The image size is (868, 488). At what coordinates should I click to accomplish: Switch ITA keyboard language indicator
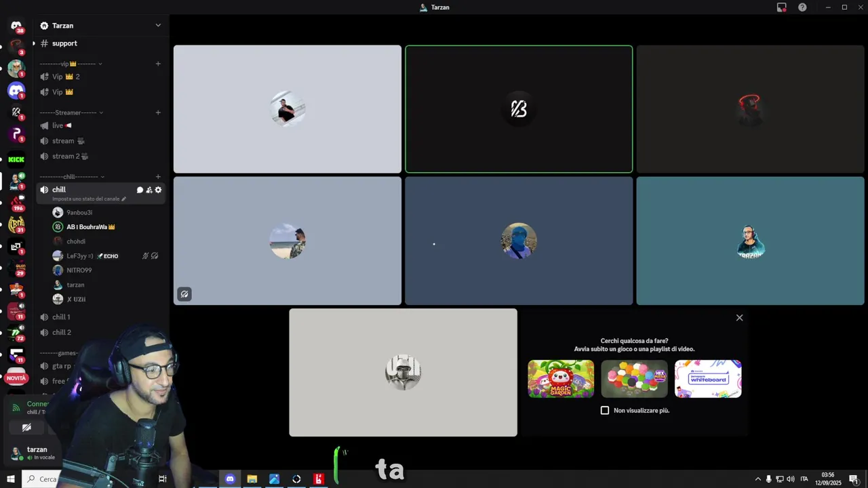point(804,479)
